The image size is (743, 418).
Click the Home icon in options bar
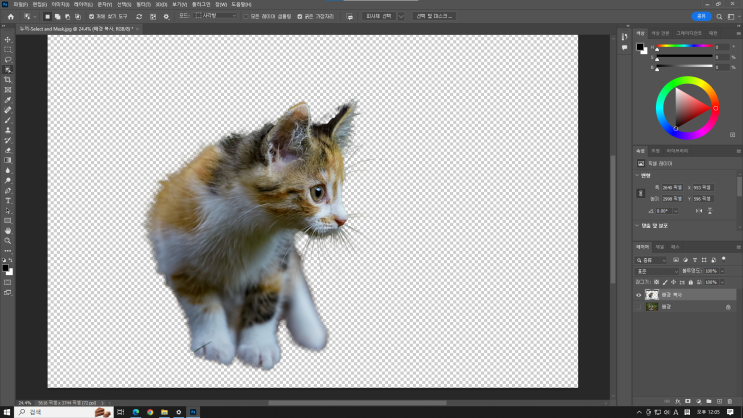point(10,17)
